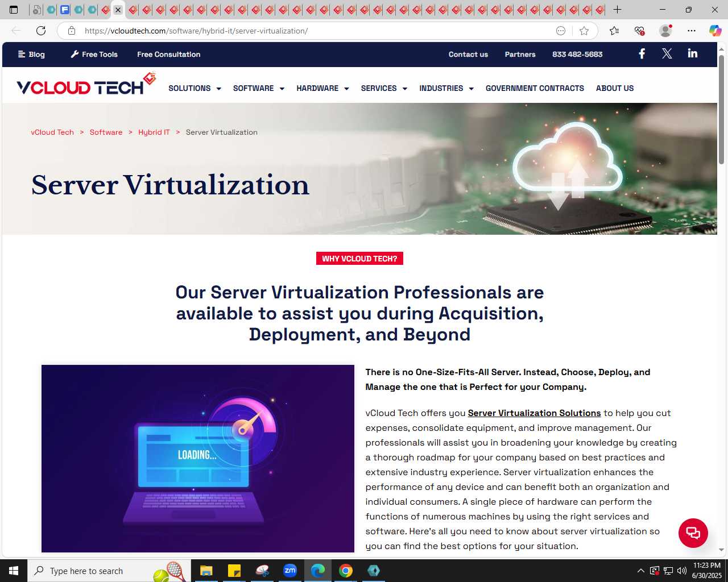This screenshot has height=582, width=728.
Task: Open the Snipping Tool taskbar icon
Action: [262, 571]
